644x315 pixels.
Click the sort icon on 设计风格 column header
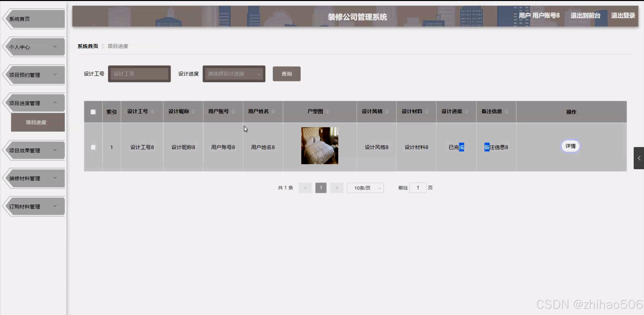tap(387, 112)
